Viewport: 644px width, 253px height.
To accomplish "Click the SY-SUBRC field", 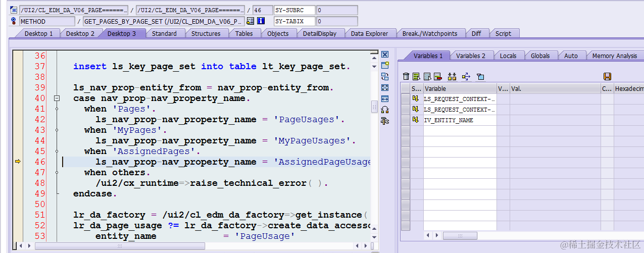I will (294, 10).
